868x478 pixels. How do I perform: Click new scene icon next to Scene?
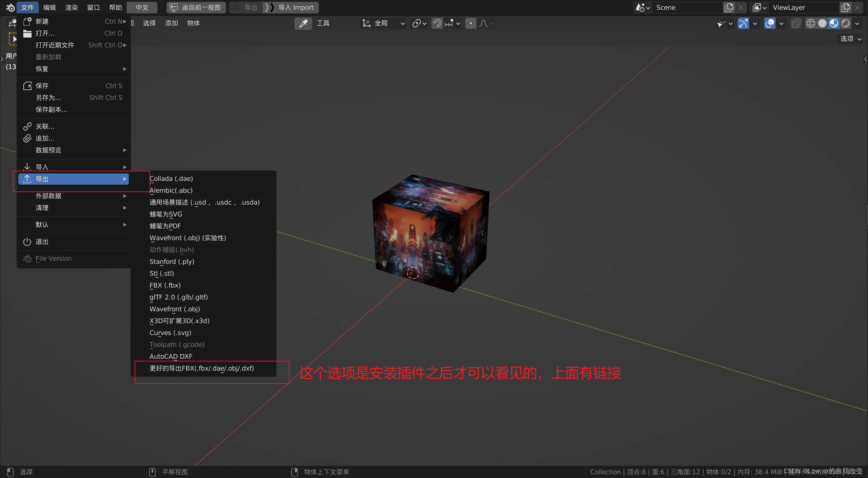[729, 7]
